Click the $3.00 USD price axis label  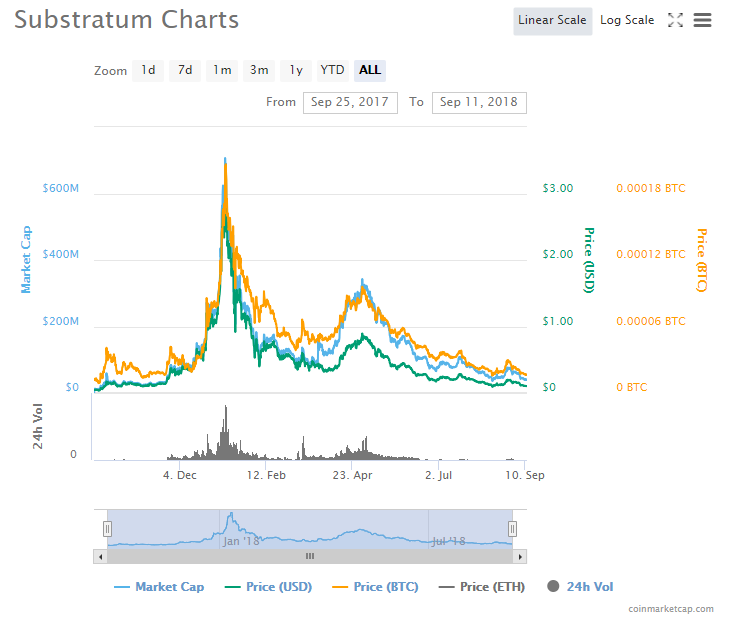point(558,189)
